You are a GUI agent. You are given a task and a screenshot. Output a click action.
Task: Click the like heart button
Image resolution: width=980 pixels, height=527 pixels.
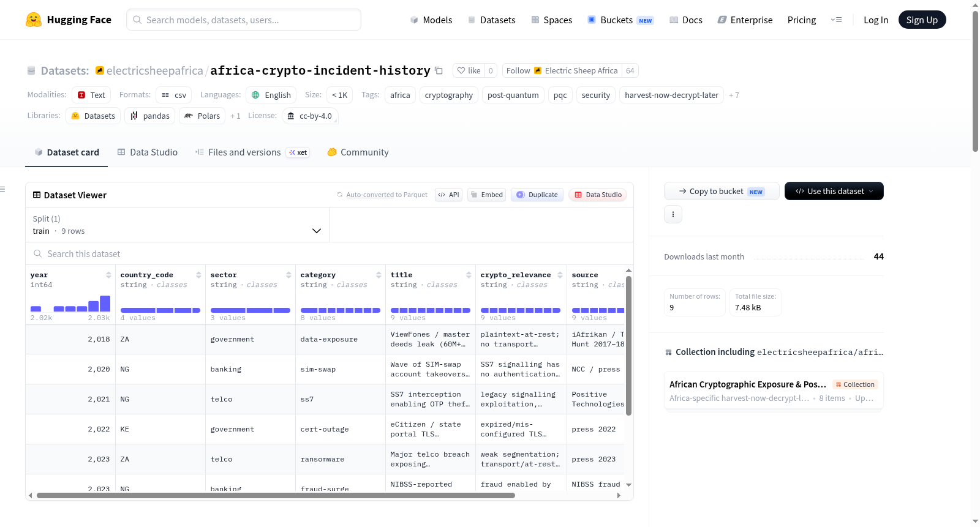[469, 70]
